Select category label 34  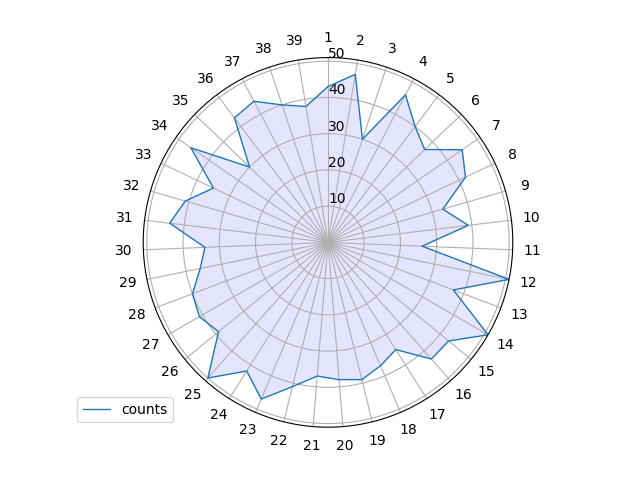point(159,125)
